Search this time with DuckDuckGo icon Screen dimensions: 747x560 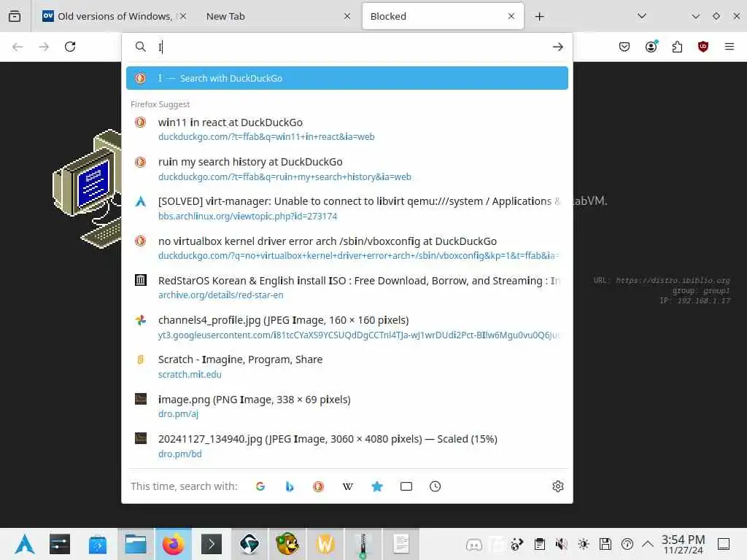(318, 486)
